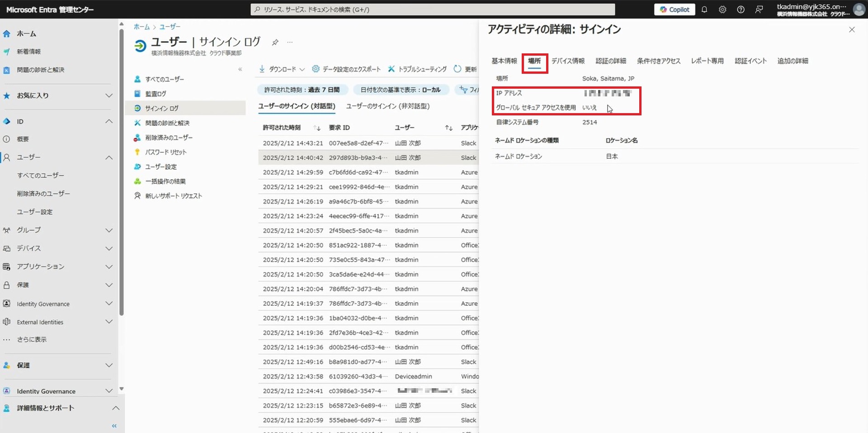Open 問題の診断と解決 in the main sidebar
Viewport: 868px width, 433px height.
click(40, 70)
